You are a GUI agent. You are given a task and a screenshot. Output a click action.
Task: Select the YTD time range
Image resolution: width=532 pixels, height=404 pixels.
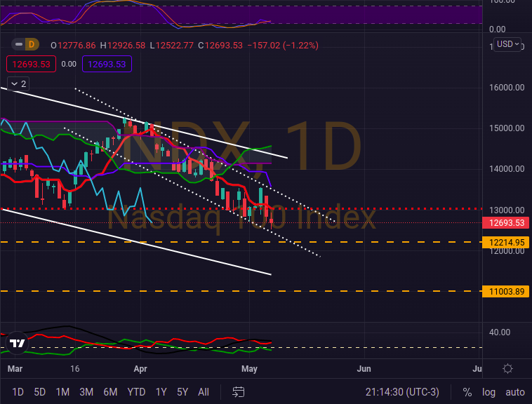click(x=136, y=392)
